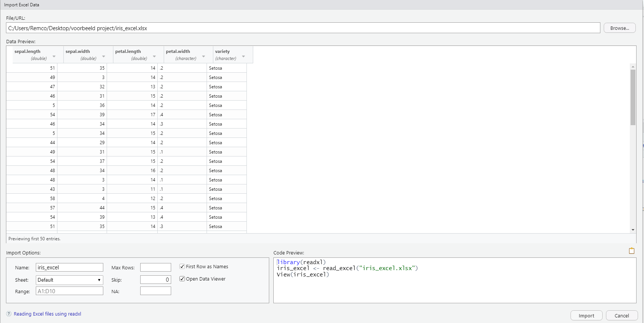Viewport: 644px width, 323px height.
Task: Click the File/URL path field
Action: tap(303, 28)
